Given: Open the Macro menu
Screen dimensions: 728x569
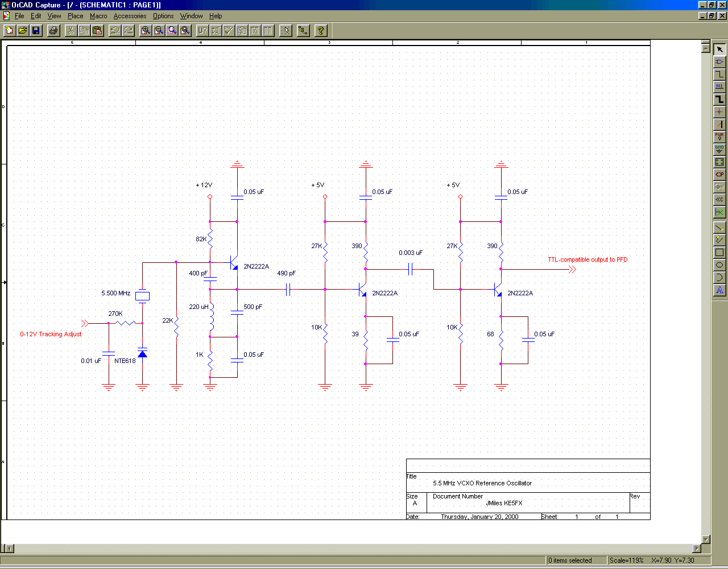Looking at the screenshot, I should point(98,16).
